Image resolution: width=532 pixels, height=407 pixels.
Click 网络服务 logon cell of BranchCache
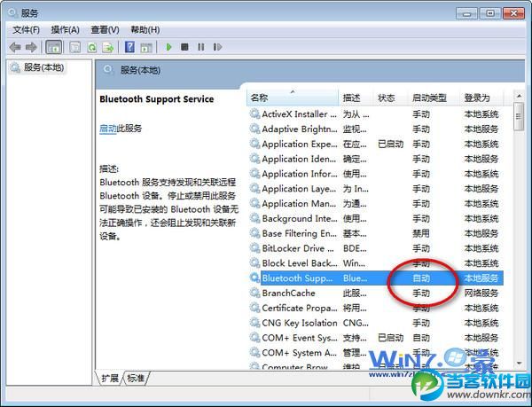pos(481,293)
